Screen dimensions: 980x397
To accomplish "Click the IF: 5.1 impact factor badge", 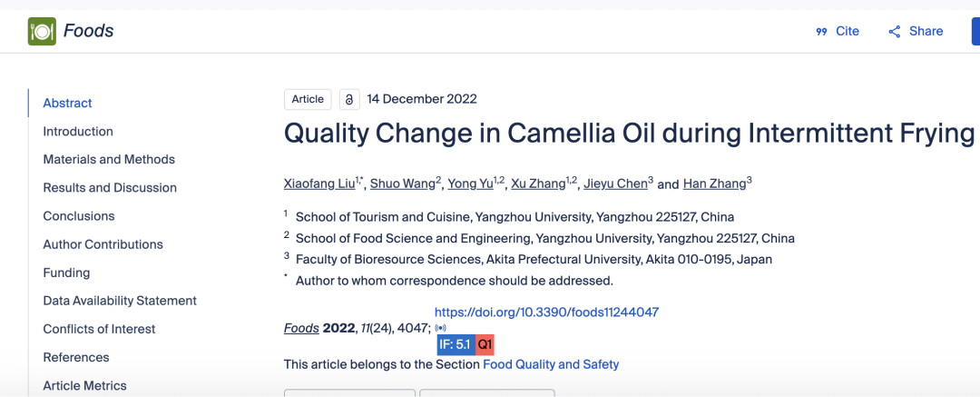I will [456, 344].
